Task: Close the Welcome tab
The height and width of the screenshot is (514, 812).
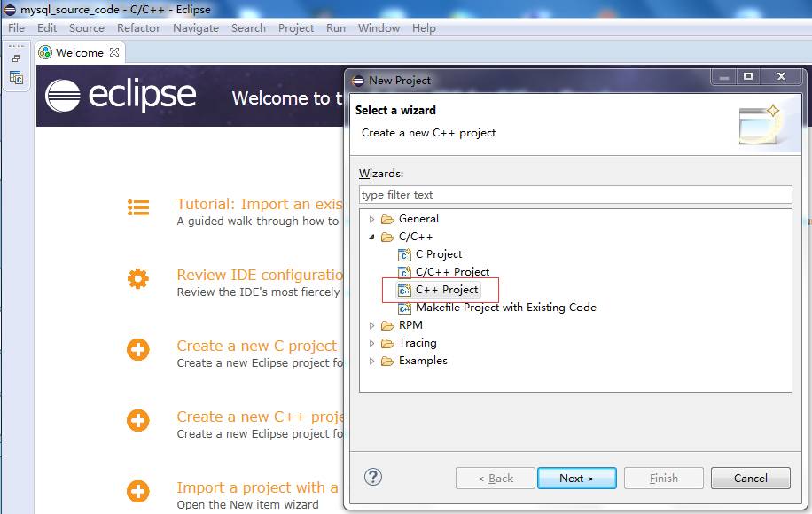Action: 114,52
